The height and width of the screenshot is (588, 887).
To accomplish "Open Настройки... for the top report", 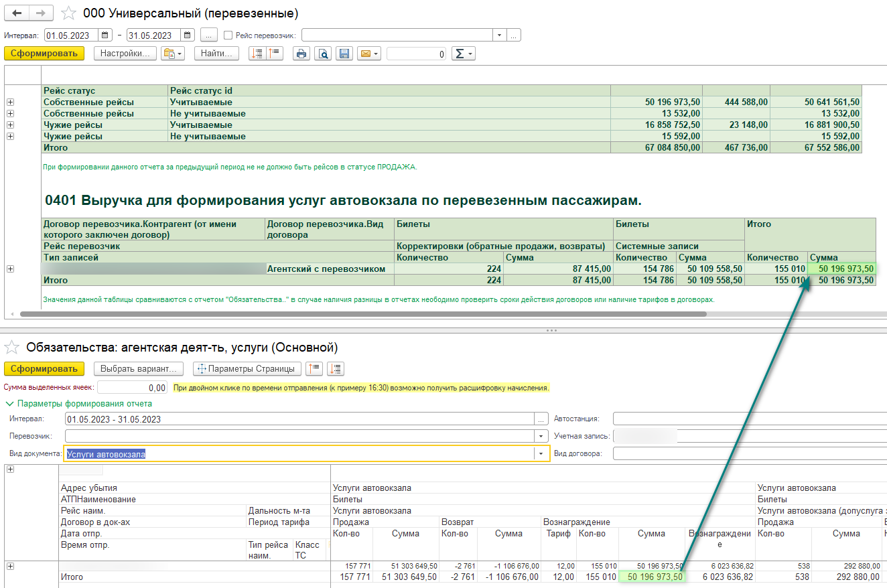I will (125, 54).
